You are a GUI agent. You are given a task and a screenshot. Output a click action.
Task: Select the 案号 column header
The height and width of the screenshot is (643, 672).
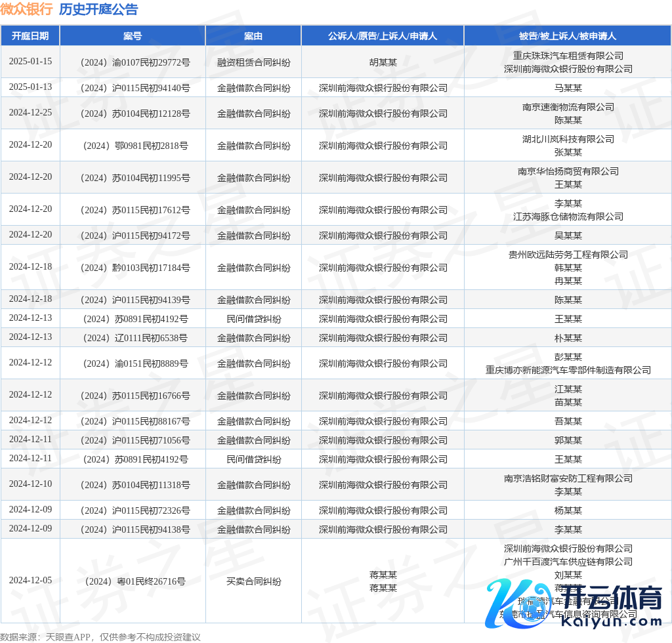coord(133,36)
